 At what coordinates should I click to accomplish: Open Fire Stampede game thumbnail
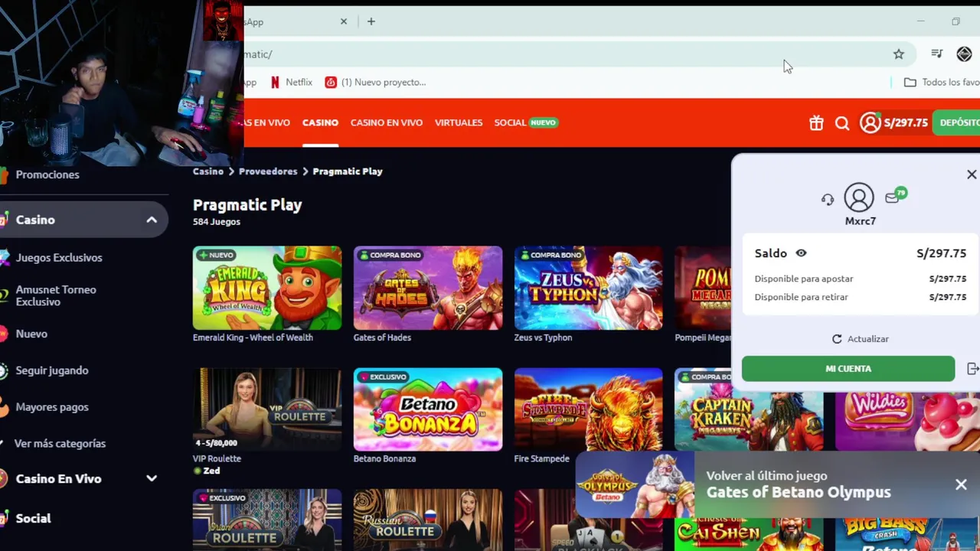click(x=589, y=409)
